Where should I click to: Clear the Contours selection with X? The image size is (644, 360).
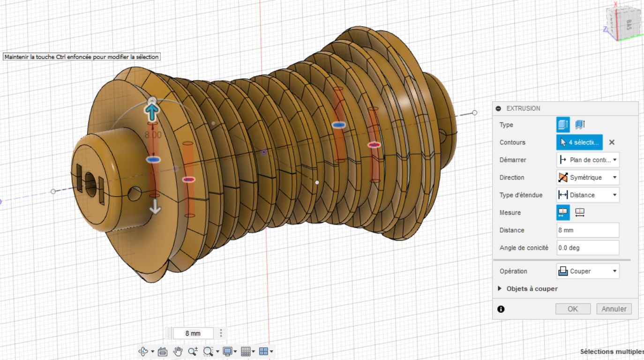tap(612, 142)
